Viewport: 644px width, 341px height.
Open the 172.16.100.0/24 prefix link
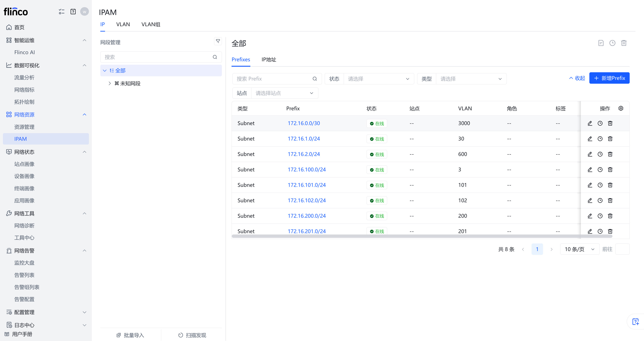click(x=307, y=169)
